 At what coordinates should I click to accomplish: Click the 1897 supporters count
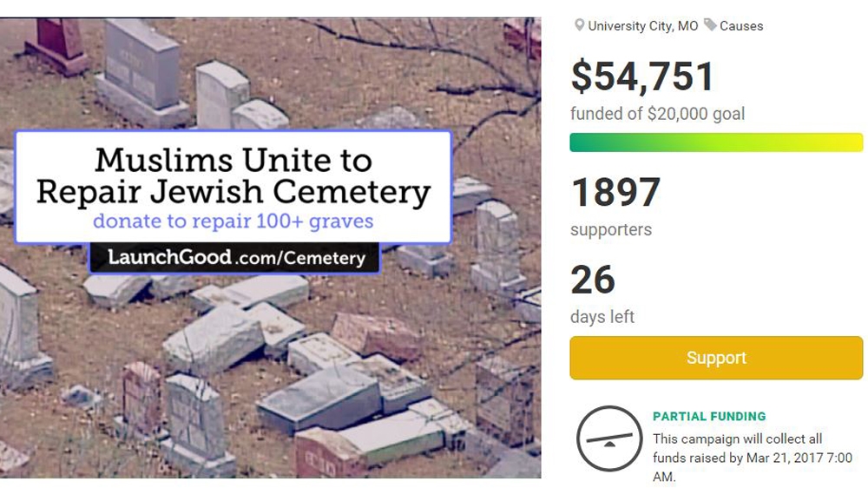[615, 193]
